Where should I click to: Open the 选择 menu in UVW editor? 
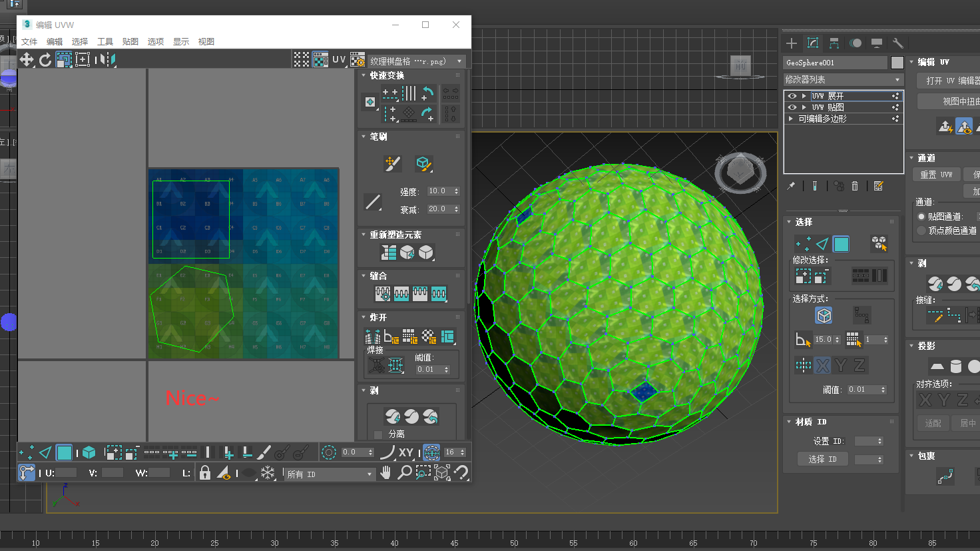pos(80,41)
